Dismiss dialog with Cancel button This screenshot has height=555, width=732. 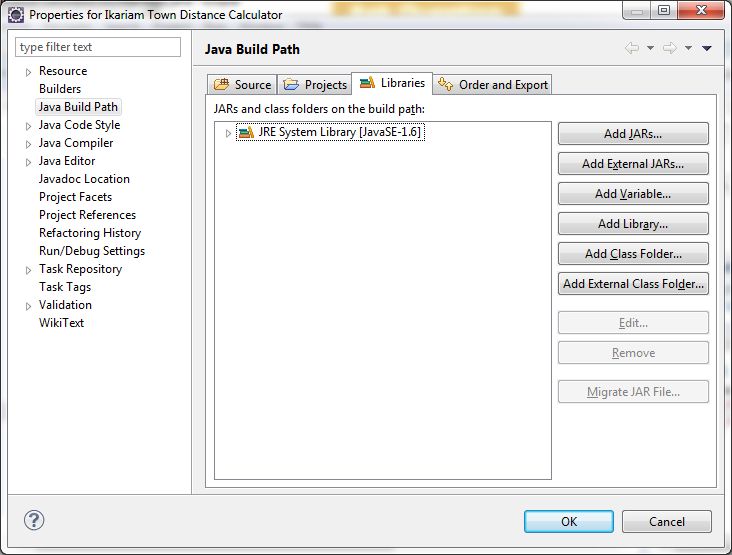pyautogui.click(x=667, y=521)
